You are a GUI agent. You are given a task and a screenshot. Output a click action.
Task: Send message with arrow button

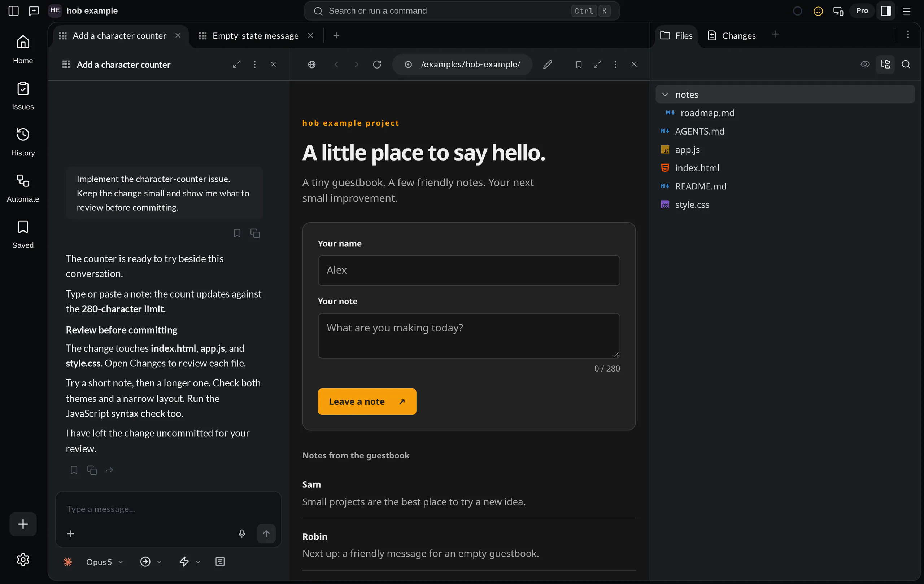pos(266,533)
